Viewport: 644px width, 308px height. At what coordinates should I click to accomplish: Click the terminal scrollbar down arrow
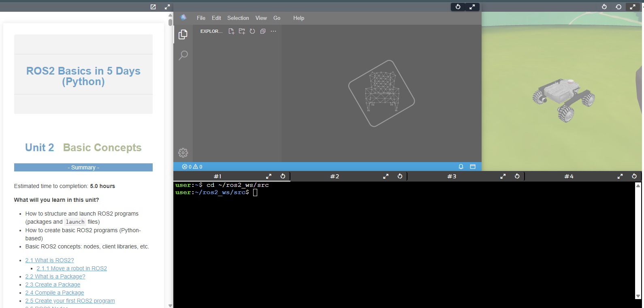638,296
